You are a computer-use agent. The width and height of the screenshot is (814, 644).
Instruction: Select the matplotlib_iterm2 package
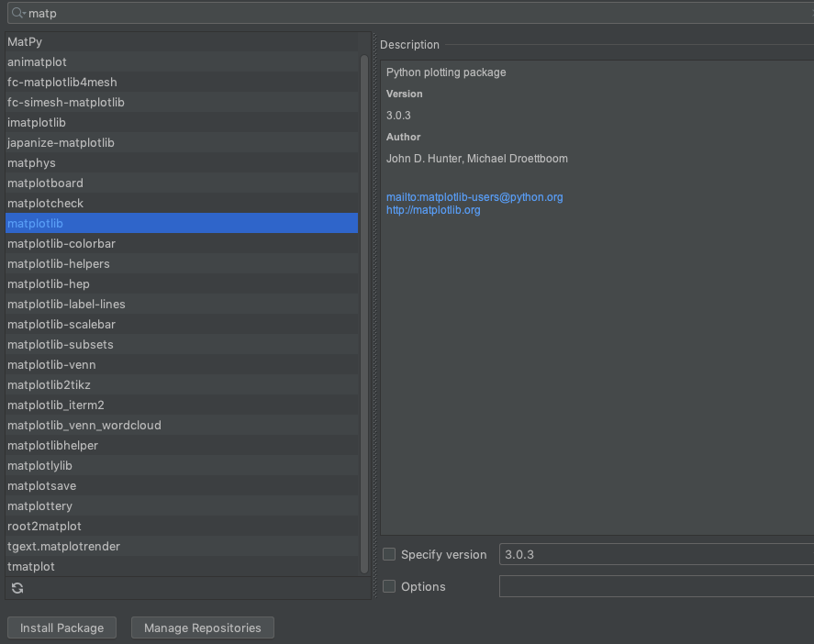(182, 405)
